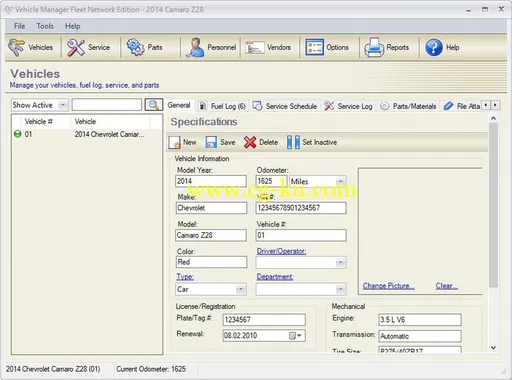Switch to the Service Log tab
This screenshot has width=512, height=380.
click(348, 106)
